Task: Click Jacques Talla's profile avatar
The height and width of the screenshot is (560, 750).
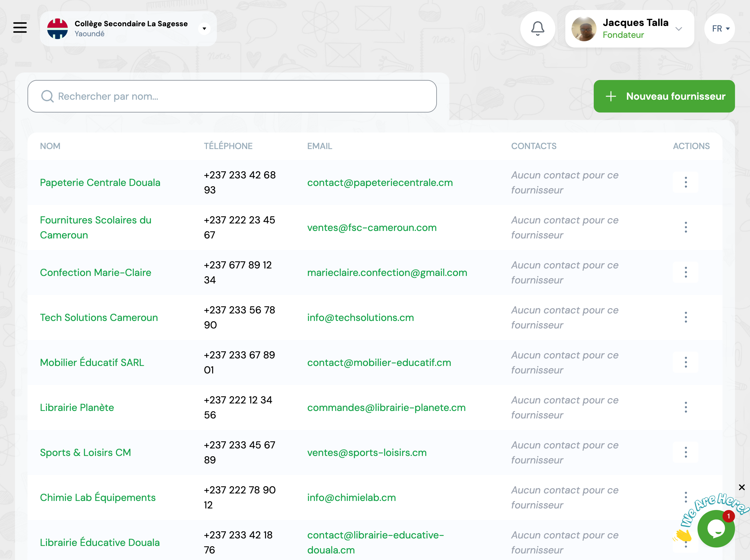Action: coord(584,29)
